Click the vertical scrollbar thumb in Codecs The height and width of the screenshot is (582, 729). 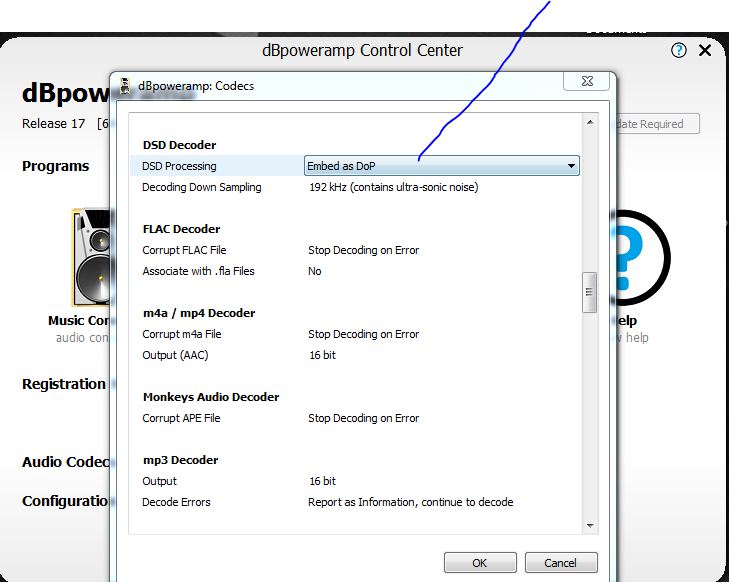coord(590,292)
